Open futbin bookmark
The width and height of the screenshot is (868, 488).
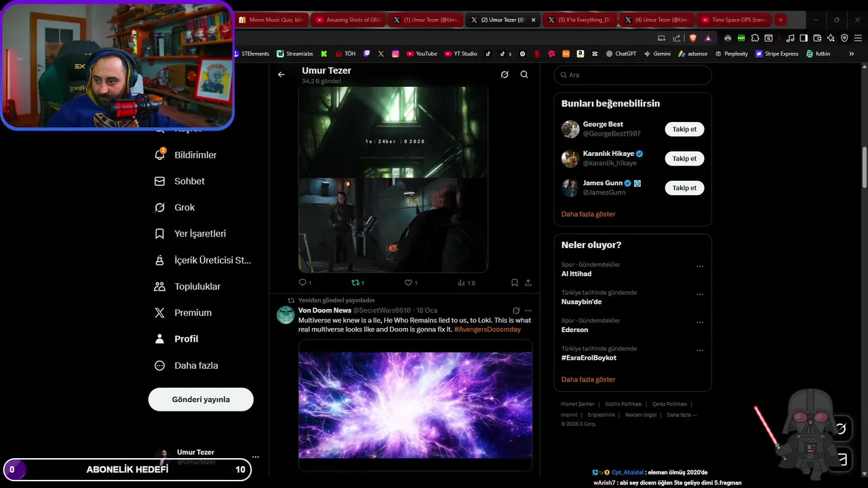(x=818, y=54)
